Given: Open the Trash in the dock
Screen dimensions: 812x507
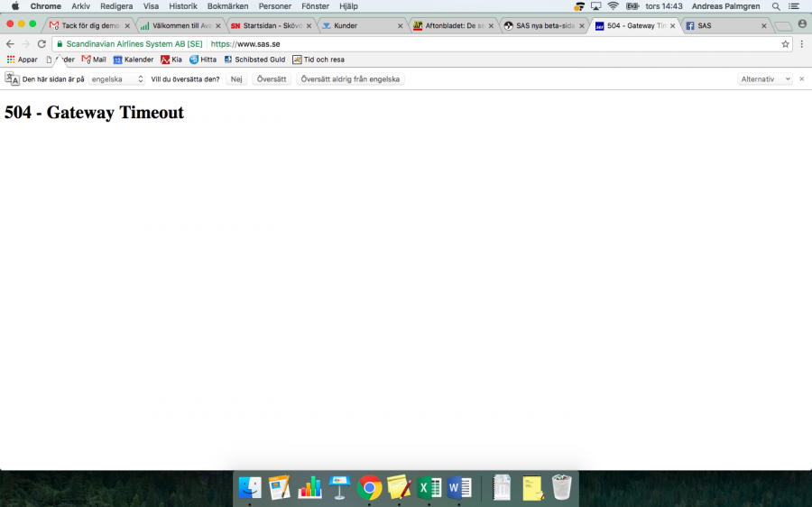Looking at the screenshot, I should [562, 488].
